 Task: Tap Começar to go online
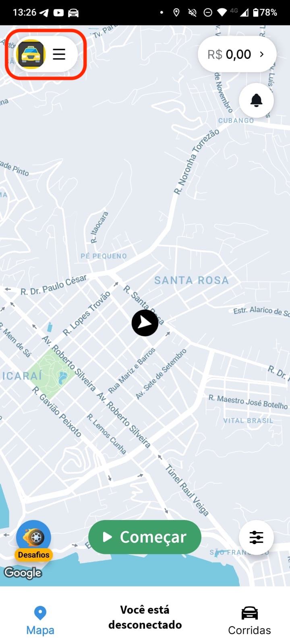145,537
